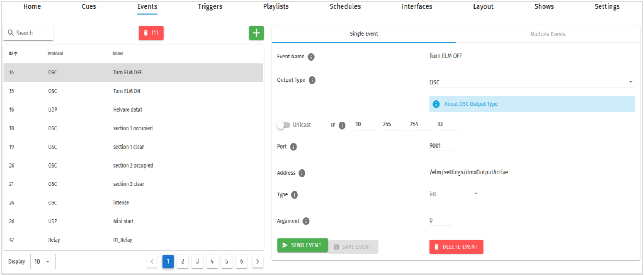
Task: Click the Port field 9001
Action: pyautogui.click(x=441, y=146)
